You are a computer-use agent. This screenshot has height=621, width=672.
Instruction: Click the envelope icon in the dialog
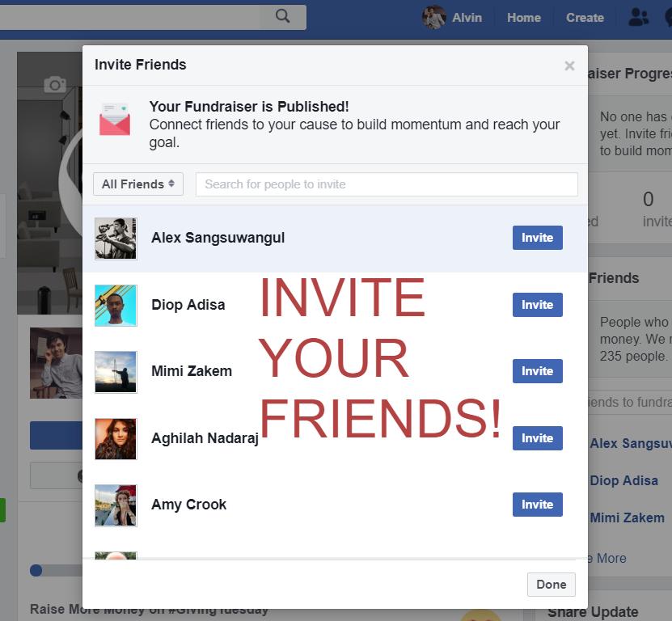click(x=115, y=119)
